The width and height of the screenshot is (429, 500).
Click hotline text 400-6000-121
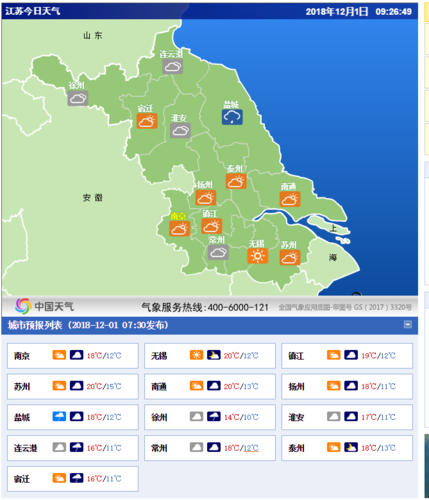[x=238, y=307]
